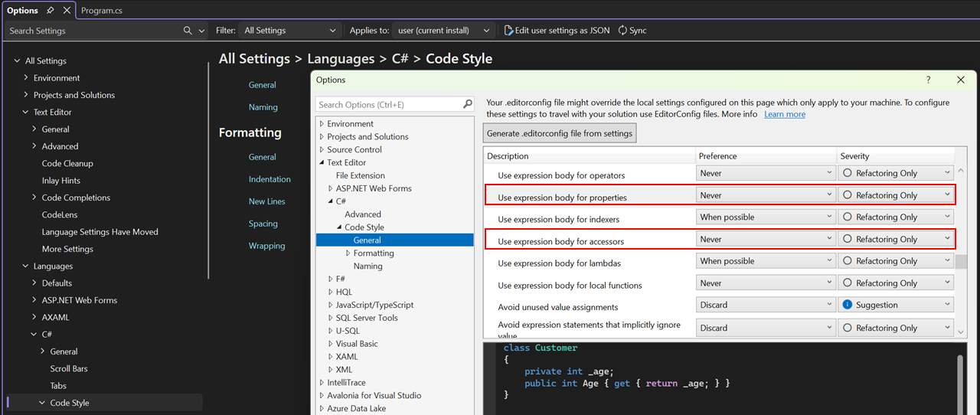Collapse the Text Editor node in dialog tree
Screen dimensions: 980x415
click(x=322, y=162)
